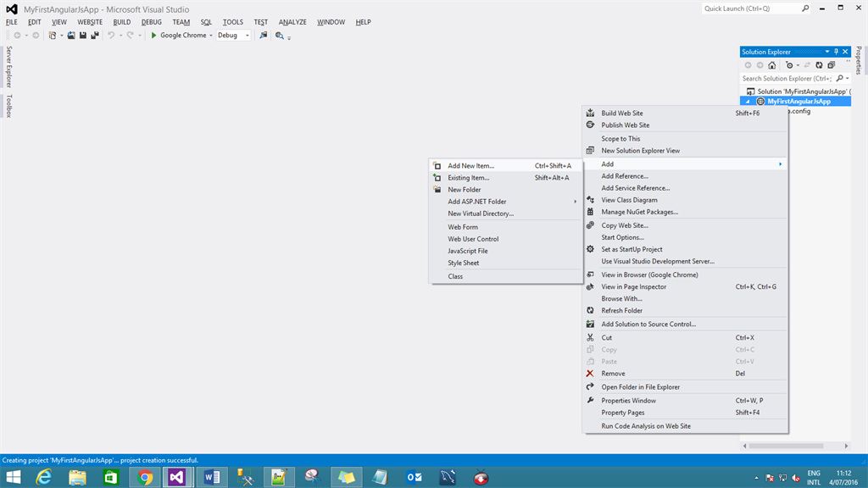The width and height of the screenshot is (868, 488).
Task: Click the Build Web Site icon
Action: 590,113
